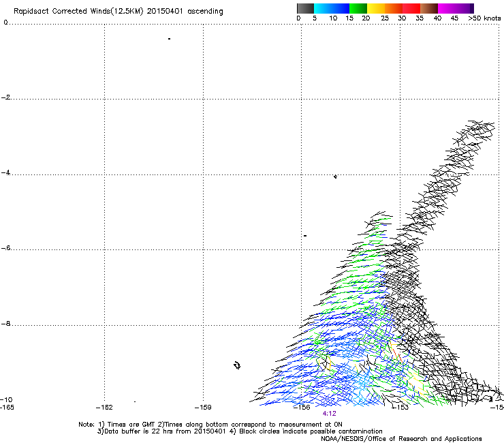The image size is (504, 443).
Task: Click the small island outline near -158 longitude
Action: click(x=237, y=365)
